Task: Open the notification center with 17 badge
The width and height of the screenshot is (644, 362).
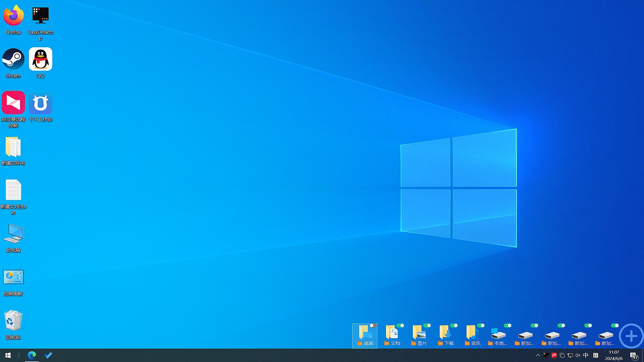Action: click(634, 356)
